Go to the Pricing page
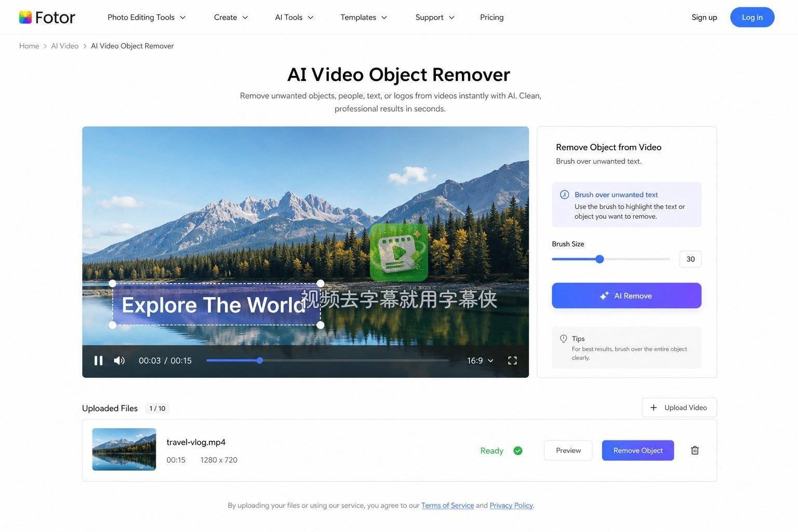 [x=492, y=17]
